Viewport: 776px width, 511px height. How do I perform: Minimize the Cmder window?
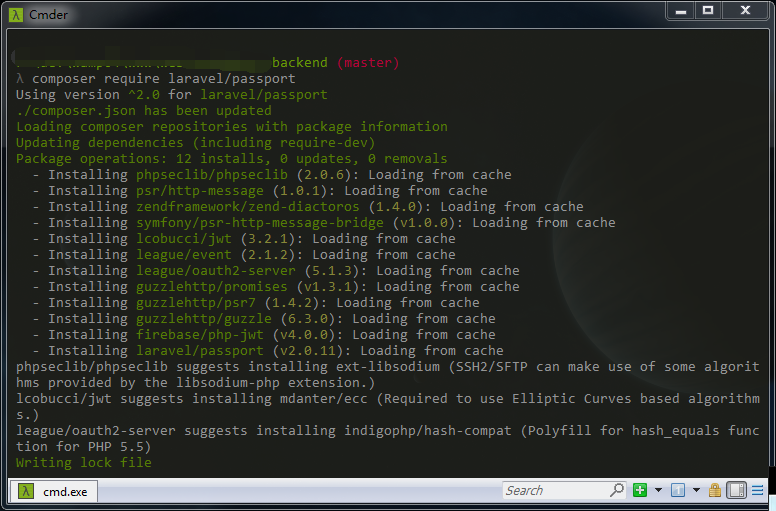tap(681, 11)
